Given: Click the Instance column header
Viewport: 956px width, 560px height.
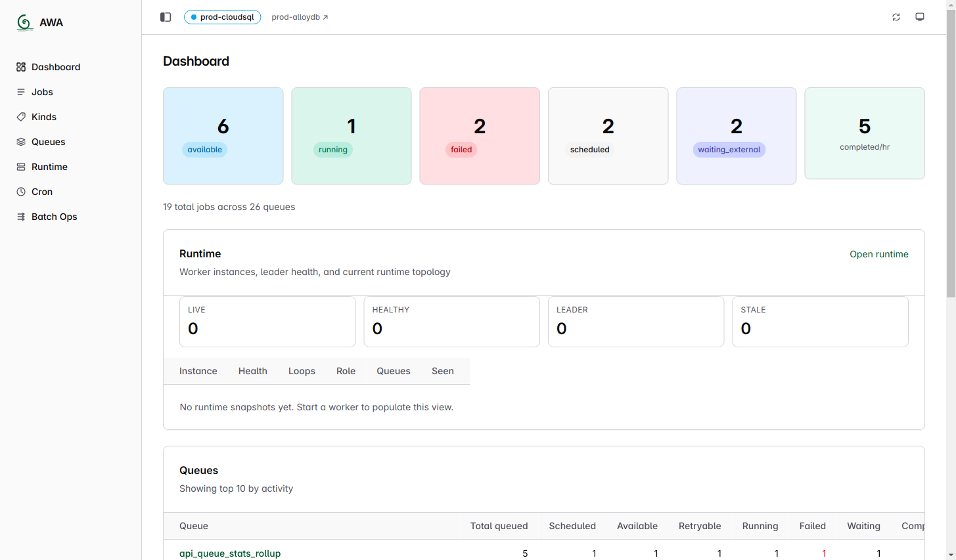Looking at the screenshot, I should pyautogui.click(x=198, y=371).
